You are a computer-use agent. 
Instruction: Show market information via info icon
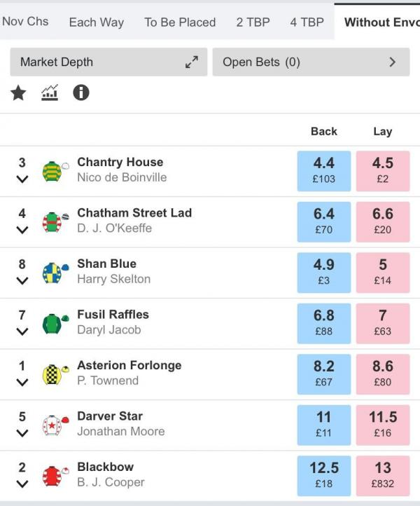(81, 93)
